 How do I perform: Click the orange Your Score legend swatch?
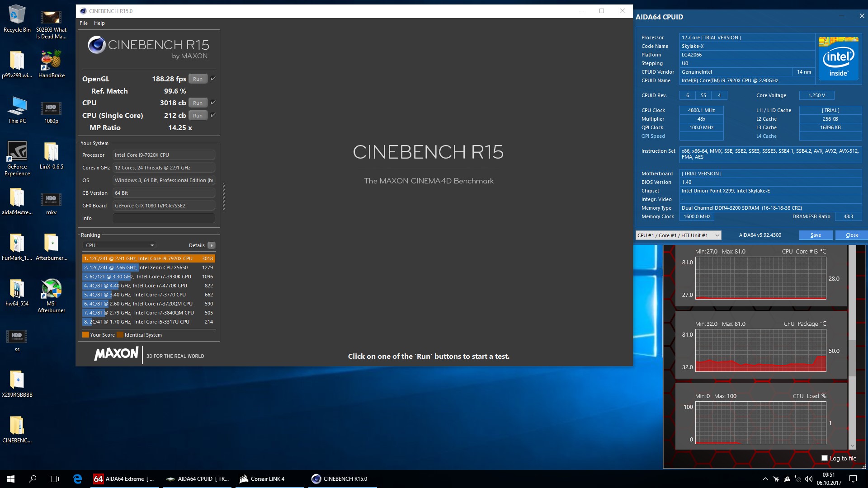85,335
